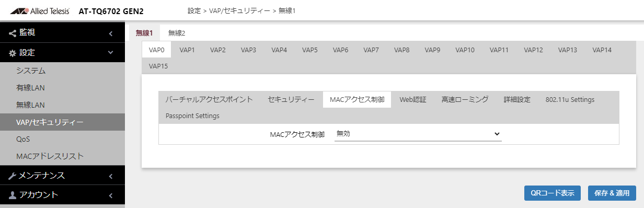This screenshot has height=208, width=644.
Task: Open the 詳細設定 tab
Action: 517,99
